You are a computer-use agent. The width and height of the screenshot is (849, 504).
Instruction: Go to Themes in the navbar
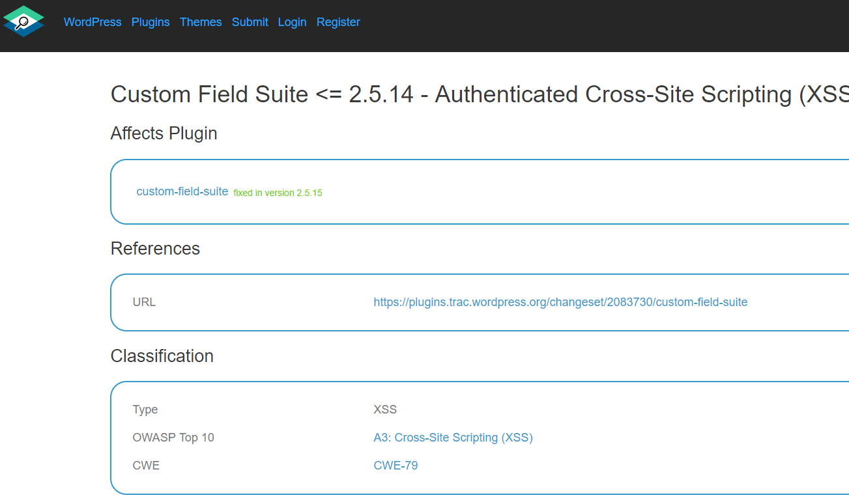tap(201, 22)
